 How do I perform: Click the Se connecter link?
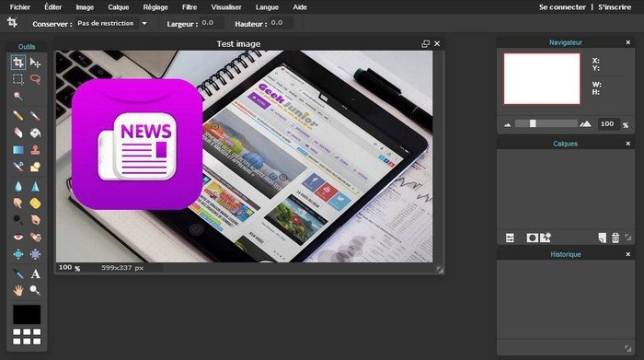pyautogui.click(x=562, y=7)
